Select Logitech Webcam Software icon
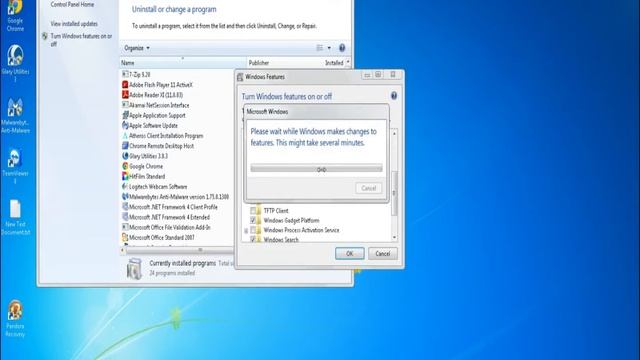This screenshot has width=640, height=360. 125,187
